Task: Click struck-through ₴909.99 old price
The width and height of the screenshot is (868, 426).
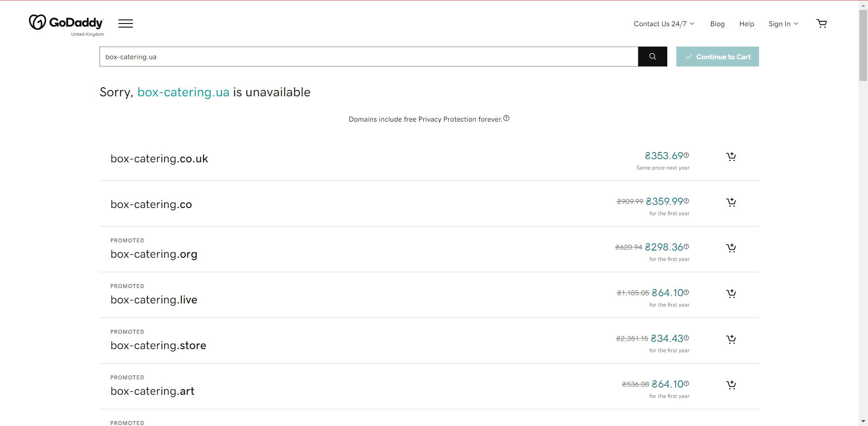Action: 630,202
